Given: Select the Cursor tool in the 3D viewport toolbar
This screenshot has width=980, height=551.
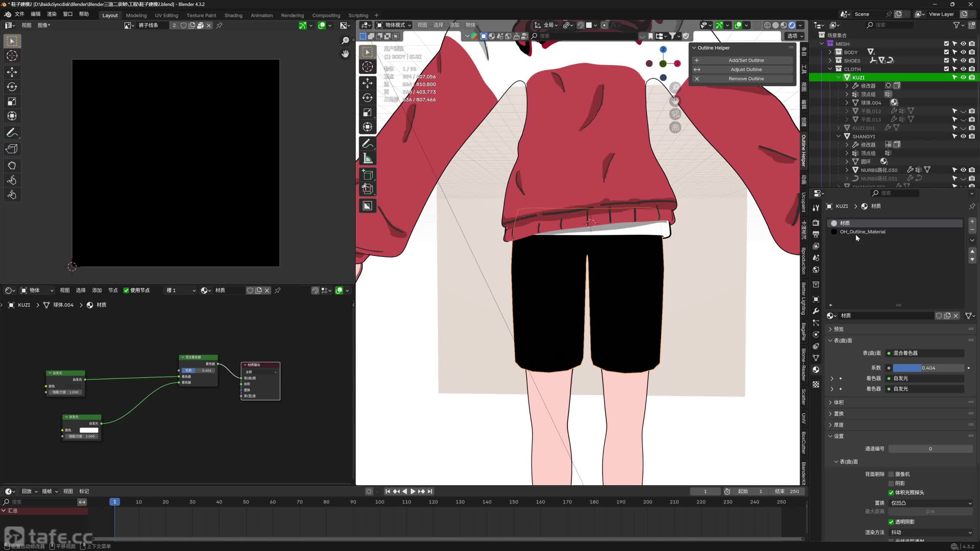Looking at the screenshot, I should pos(367,67).
